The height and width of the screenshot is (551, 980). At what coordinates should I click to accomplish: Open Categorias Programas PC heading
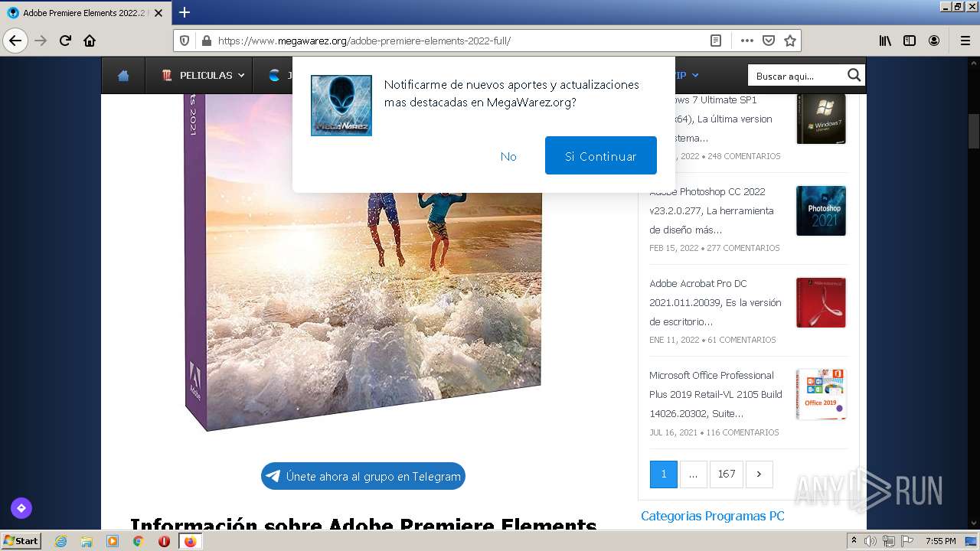[x=713, y=516]
